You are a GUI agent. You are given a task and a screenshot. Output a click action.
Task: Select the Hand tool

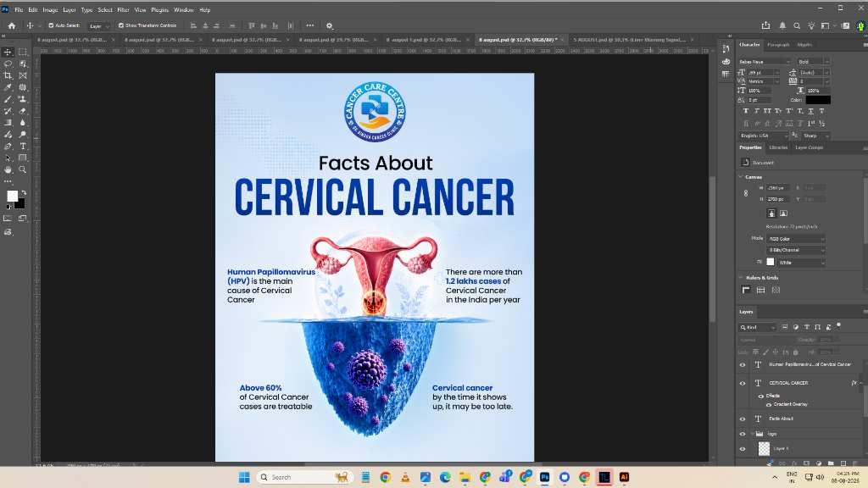click(8, 169)
